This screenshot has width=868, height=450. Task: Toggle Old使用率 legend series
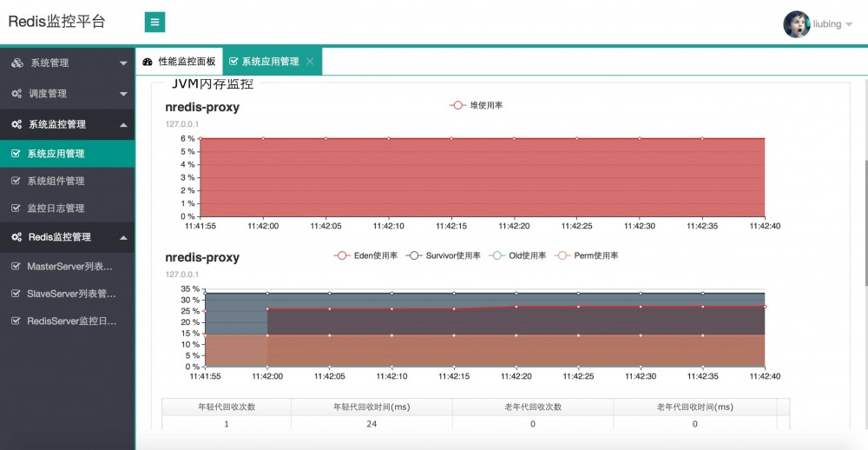[x=517, y=255]
